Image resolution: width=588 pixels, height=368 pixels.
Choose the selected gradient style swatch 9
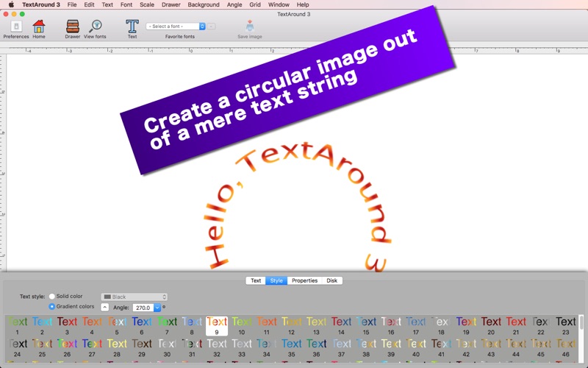pos(217,325)
